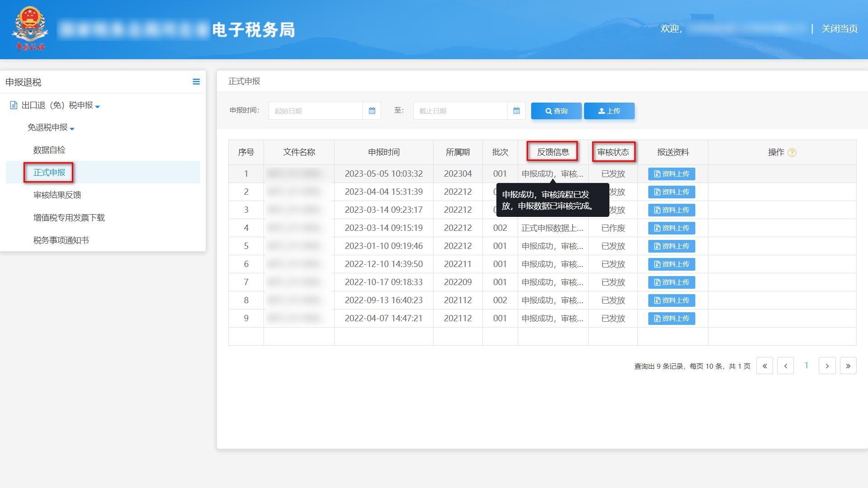Click the help icon beside 操作 column
This screenshot has width=868, height=488.
pyautogui.click(x=791, y=152)
